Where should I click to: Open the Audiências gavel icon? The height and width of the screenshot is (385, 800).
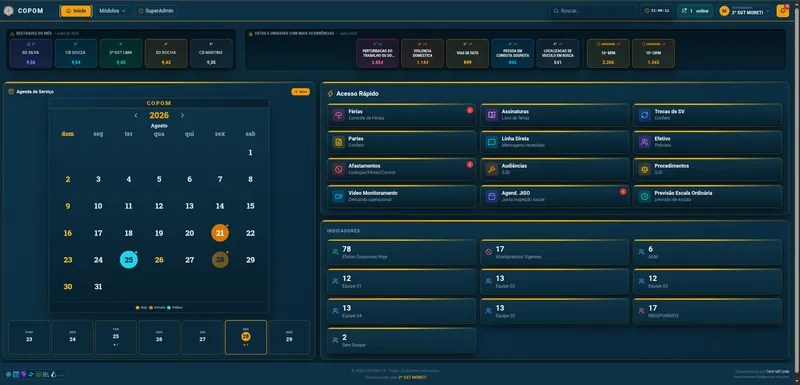491,169
